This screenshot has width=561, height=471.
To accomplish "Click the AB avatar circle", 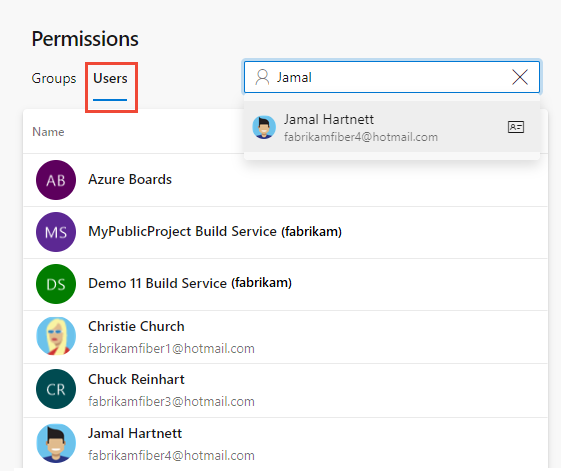I will [56, 180].
